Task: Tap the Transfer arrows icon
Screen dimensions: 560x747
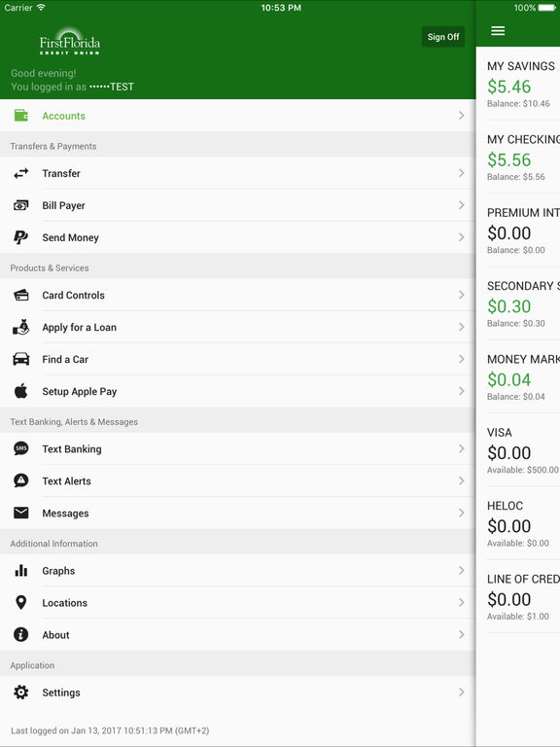Action: [x=21, y=173]
